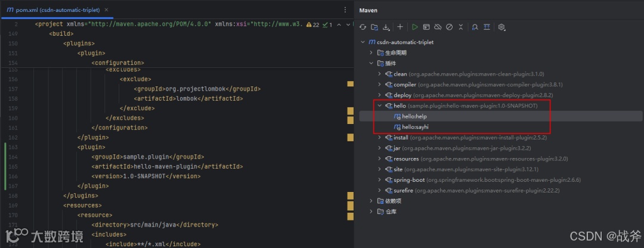
Task: Click the Maven tool window title
Action: click(x=368, y=10)
